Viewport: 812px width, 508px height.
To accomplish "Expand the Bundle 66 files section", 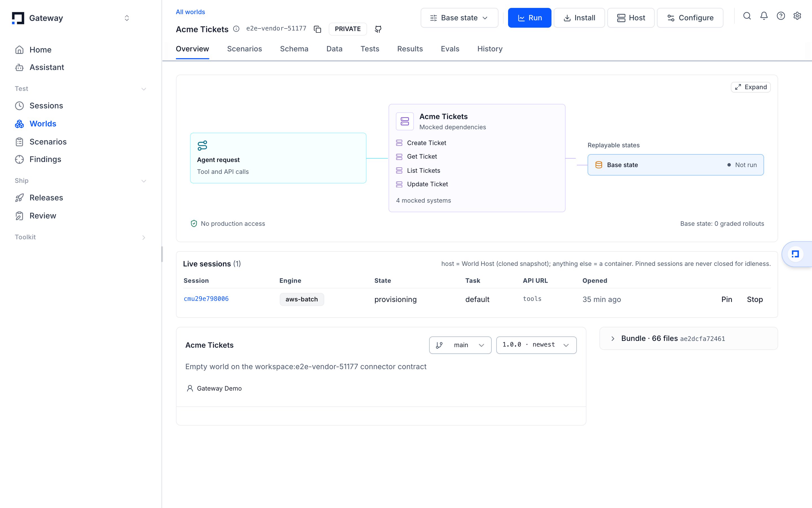I will [689, 338].
